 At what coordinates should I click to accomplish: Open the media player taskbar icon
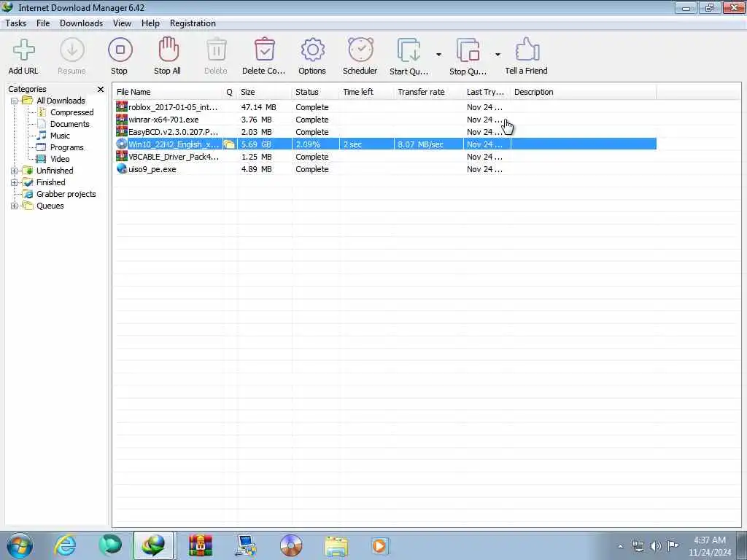click(379, 545)
